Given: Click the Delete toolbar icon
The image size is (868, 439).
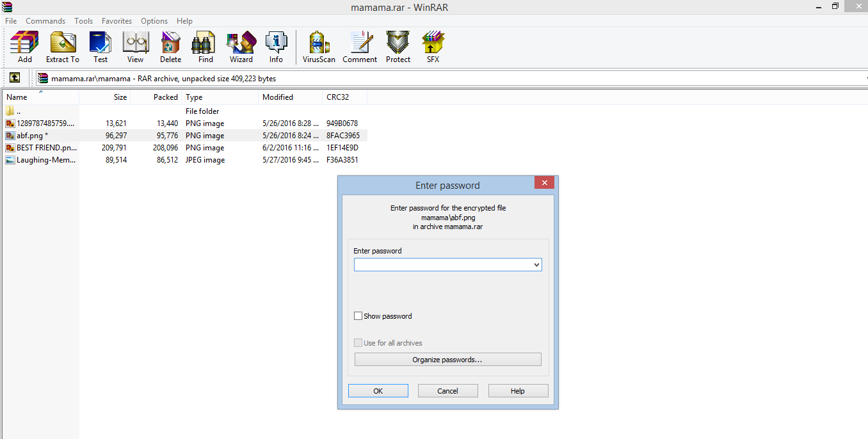Looking at the screenshot, I should [170, 47].
